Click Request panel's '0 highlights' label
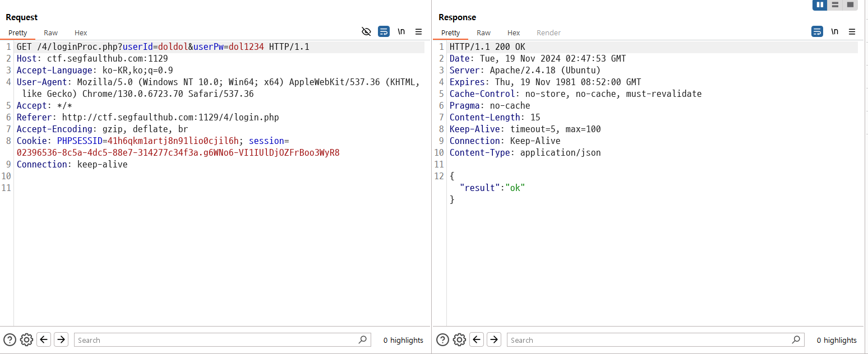The width and height of the screenshot is (868, 354). point(403,340)
